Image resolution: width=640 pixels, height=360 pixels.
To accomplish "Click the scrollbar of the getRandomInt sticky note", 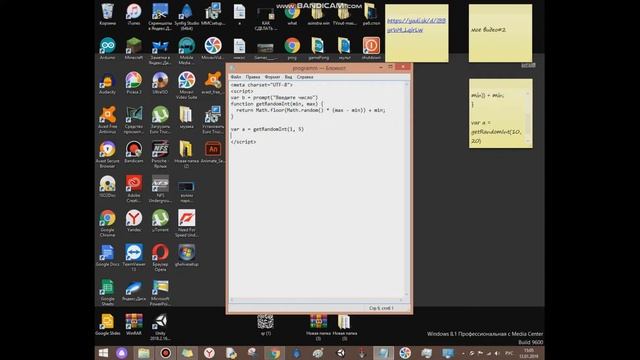I will (528, 117).
